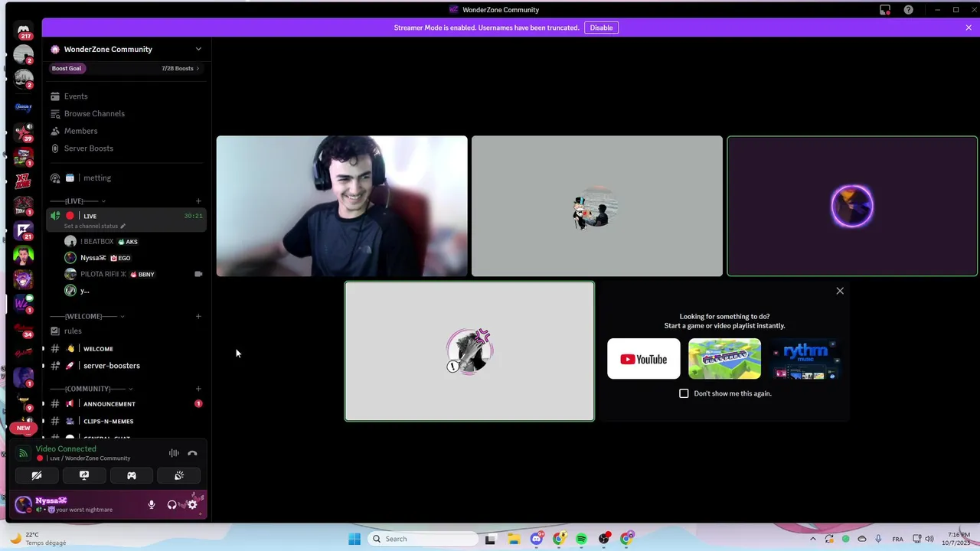Open the soundboard button
980x551 pixels.
pos(179,475)
